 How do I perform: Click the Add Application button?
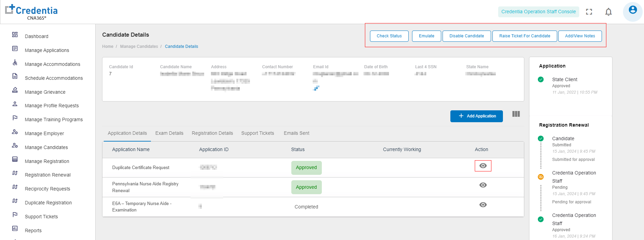pos(476,116)
